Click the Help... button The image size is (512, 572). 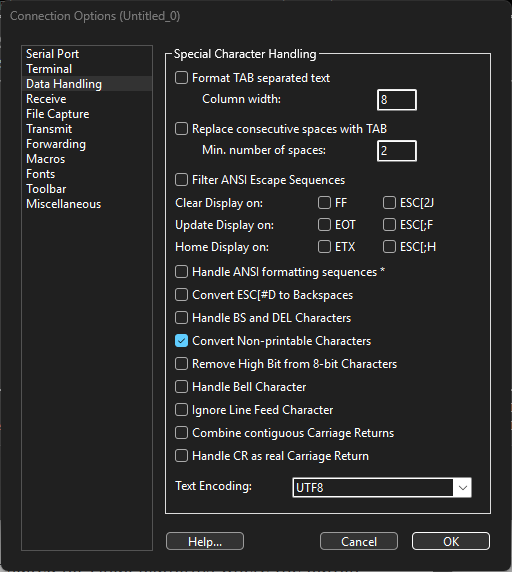tap(205, 541)
